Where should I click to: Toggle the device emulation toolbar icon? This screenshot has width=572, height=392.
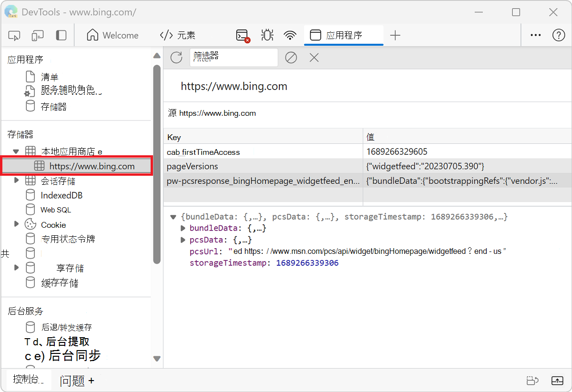pos(37,35)
